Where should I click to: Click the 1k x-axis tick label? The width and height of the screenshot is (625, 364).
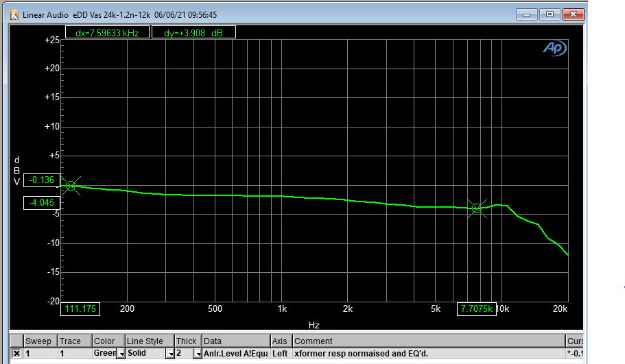[x=282, y=309]
